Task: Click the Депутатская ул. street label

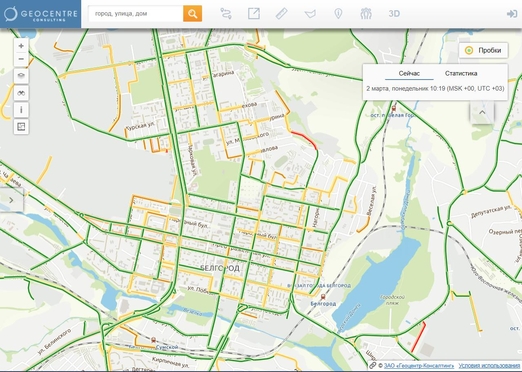Action: (491, 212)
